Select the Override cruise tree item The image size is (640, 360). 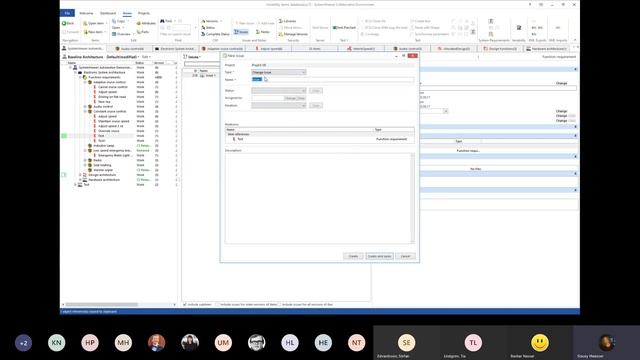[x=109, y=131]
